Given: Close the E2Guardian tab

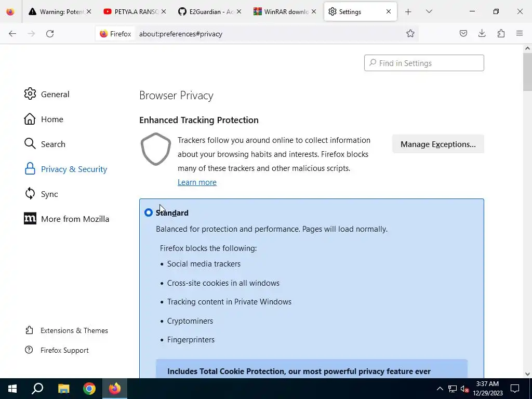Looking at the screenshot, I should tap(239, 12).
